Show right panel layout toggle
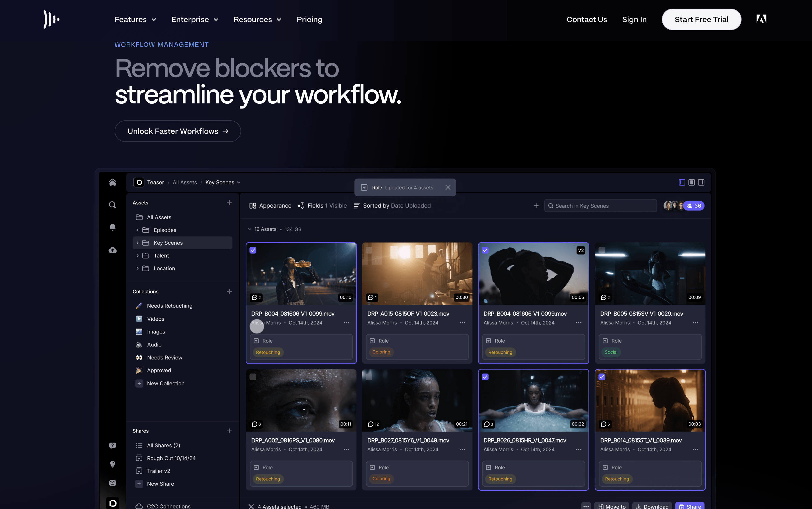 pyautogui.click(x=701, y=182)
